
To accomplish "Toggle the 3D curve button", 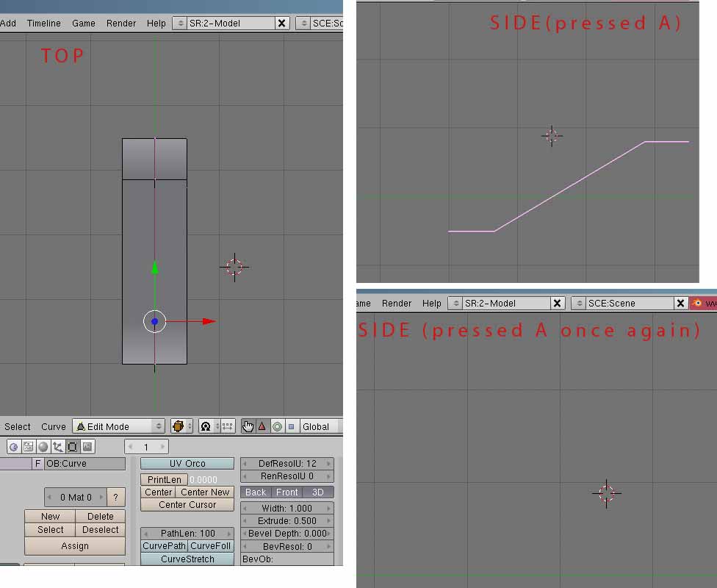I will point(318,492).
